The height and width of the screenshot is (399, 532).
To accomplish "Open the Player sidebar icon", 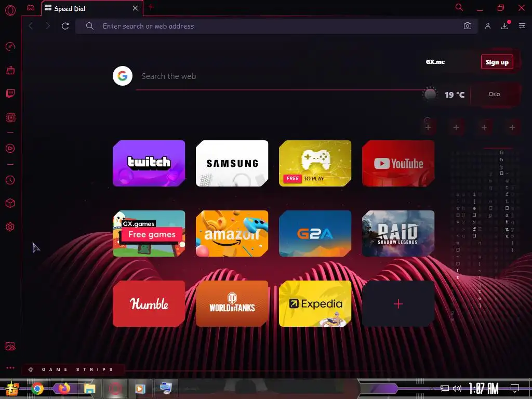I will tap(10, 148).
